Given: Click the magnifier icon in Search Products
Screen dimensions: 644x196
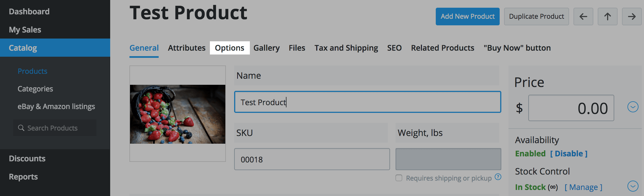Looking at the screenshot, I should 21,128.
